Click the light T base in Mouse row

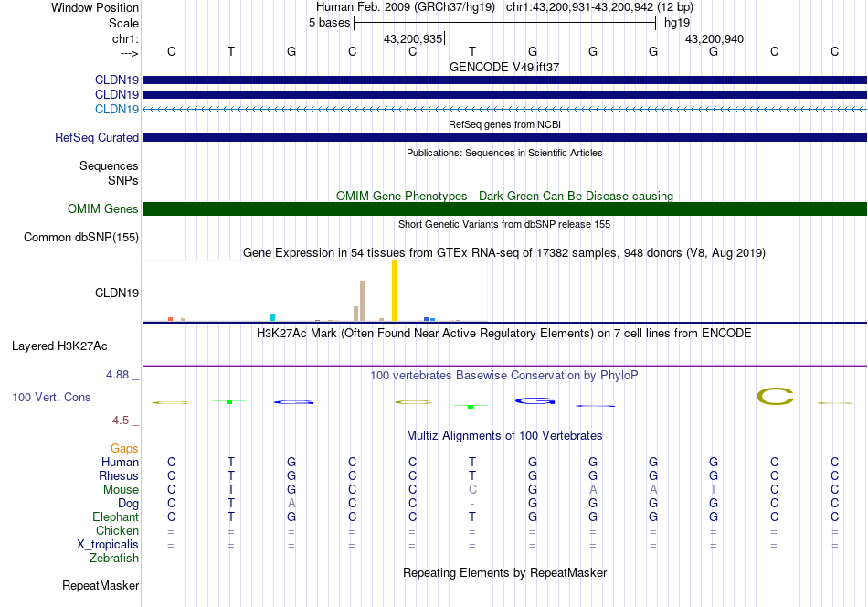714,490
